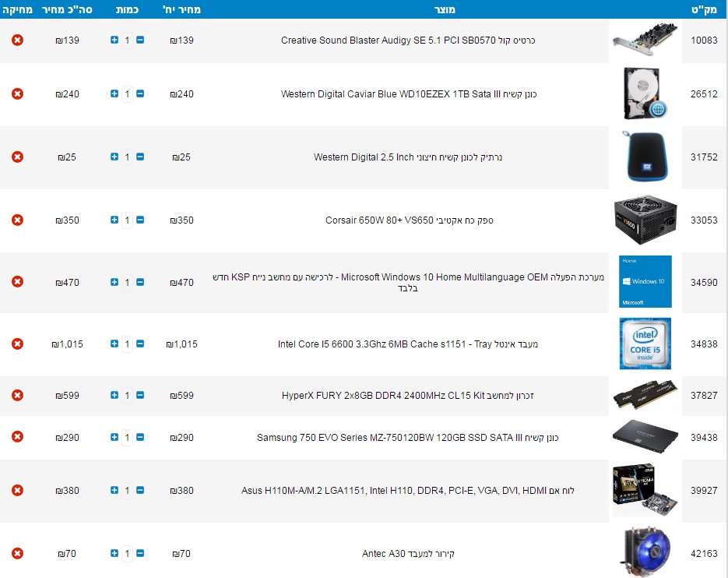Delete the Samsung 750 EVO SSD row
Screen dimensions: 728x578
point(17,438)
